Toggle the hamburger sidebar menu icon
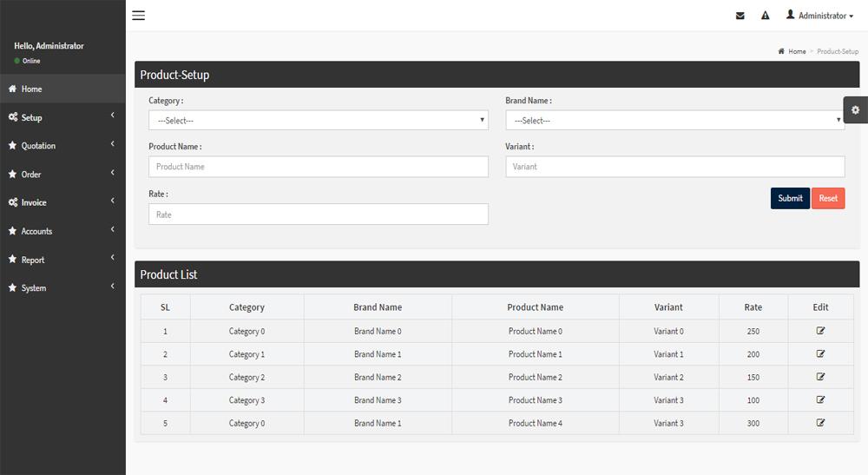868x475 pixels. pos(138,16)
